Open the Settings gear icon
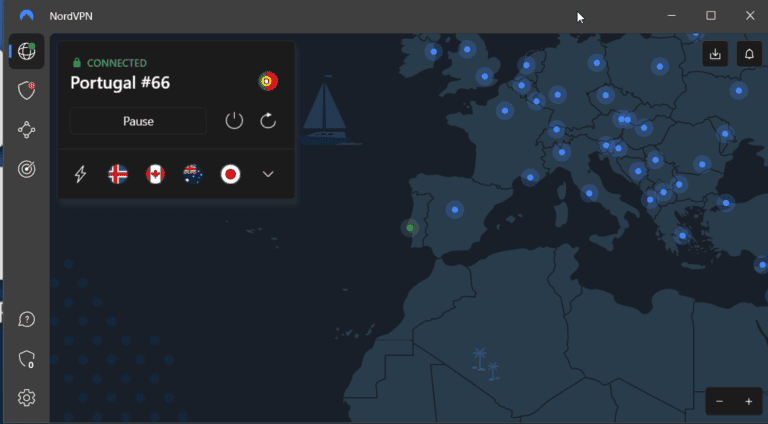Screen dimensions: 768x424 [x=27, y=398]
